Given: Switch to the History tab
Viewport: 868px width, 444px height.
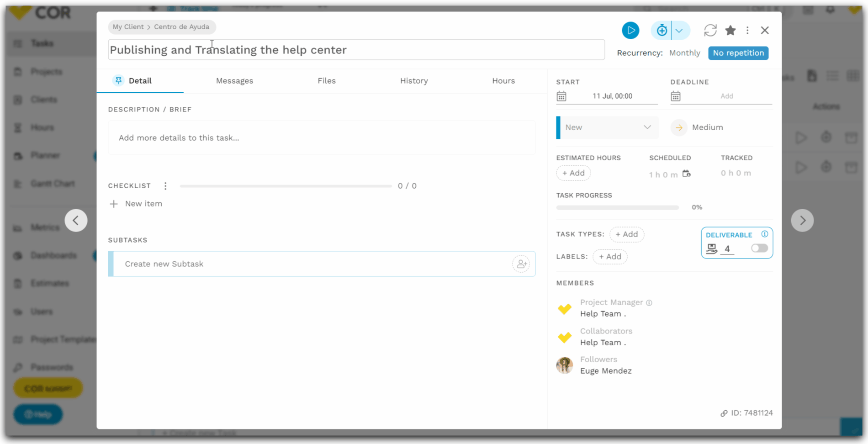Looking at the screenshot, I should (414, 81).
